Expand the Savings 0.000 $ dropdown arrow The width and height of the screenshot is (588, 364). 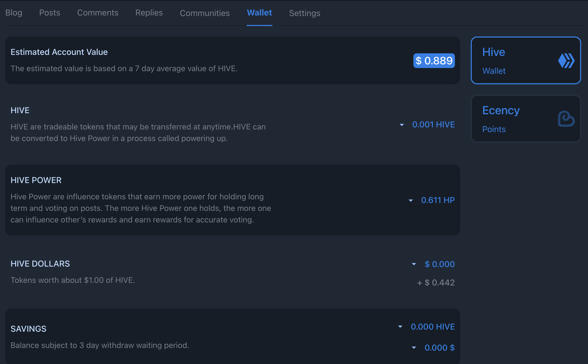click(414, 348)
